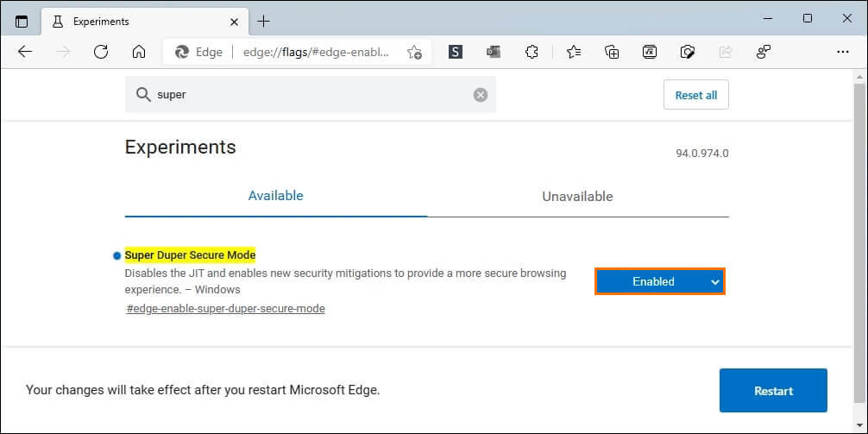
Task: Click the Restart button
Action: click(773, 391)
